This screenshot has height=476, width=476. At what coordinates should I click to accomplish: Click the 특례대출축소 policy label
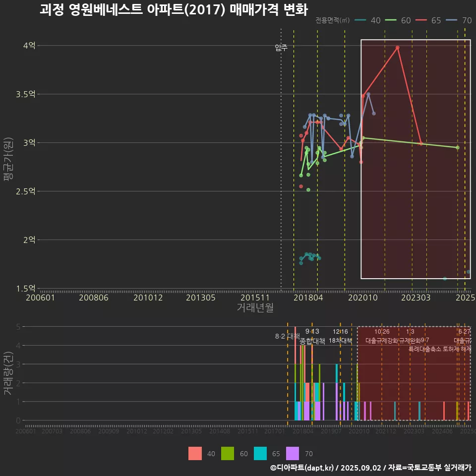point(425,349)
